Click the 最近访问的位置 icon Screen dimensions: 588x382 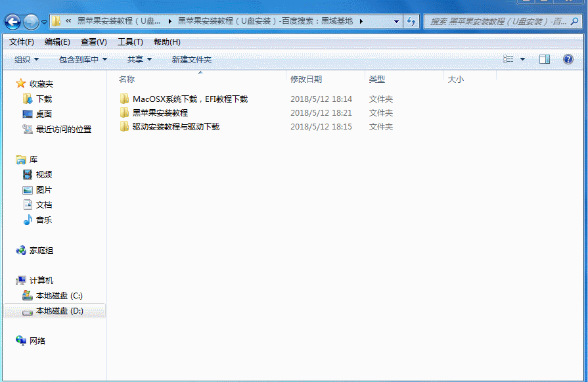click(x=28, y=129)
